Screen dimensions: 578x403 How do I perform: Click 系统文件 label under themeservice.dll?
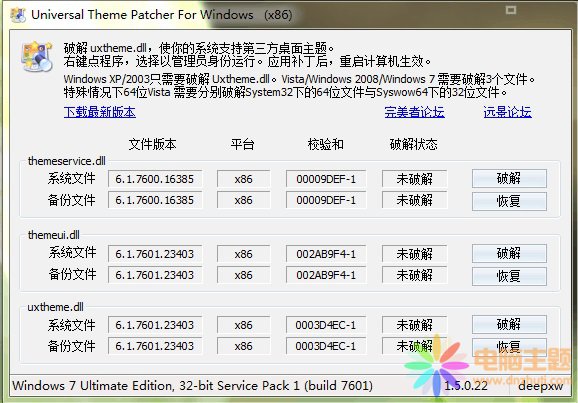(72, 178)
